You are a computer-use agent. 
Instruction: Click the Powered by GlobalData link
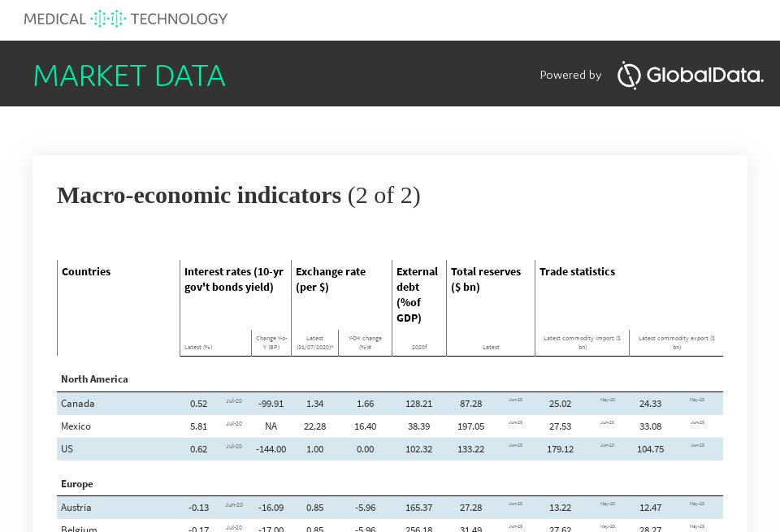tap(571, 75)
